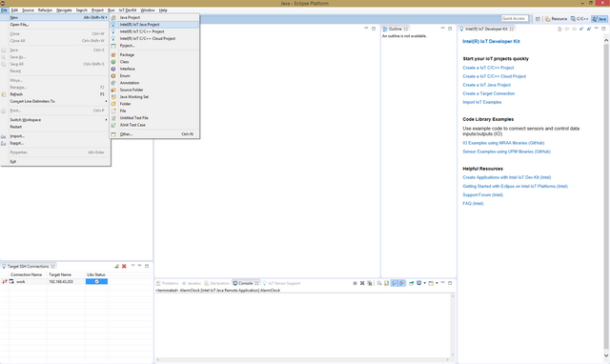Toggle Scroll Lock in Console toolbar
The width and height of the screenshot is (610, 364).
[x=386, y=283]
